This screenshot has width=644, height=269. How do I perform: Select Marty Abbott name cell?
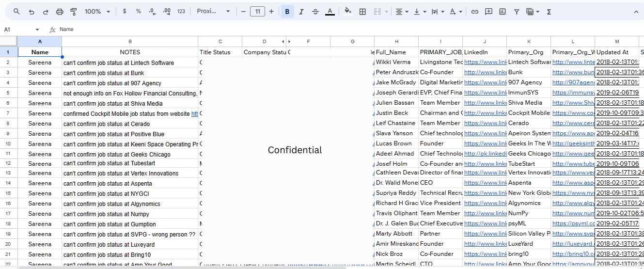(396, 233)
